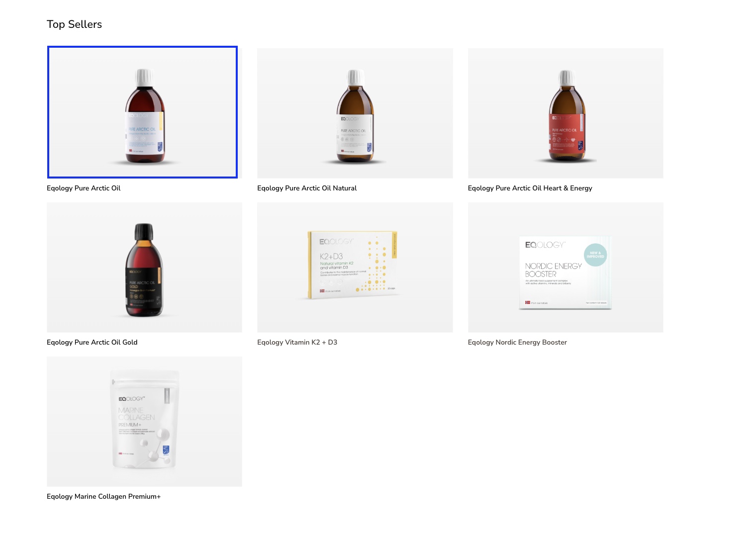This screenshot has width=756, height=542.
Task: Open the Marine Collagen Premium+ pouch image
Action: 144,422
